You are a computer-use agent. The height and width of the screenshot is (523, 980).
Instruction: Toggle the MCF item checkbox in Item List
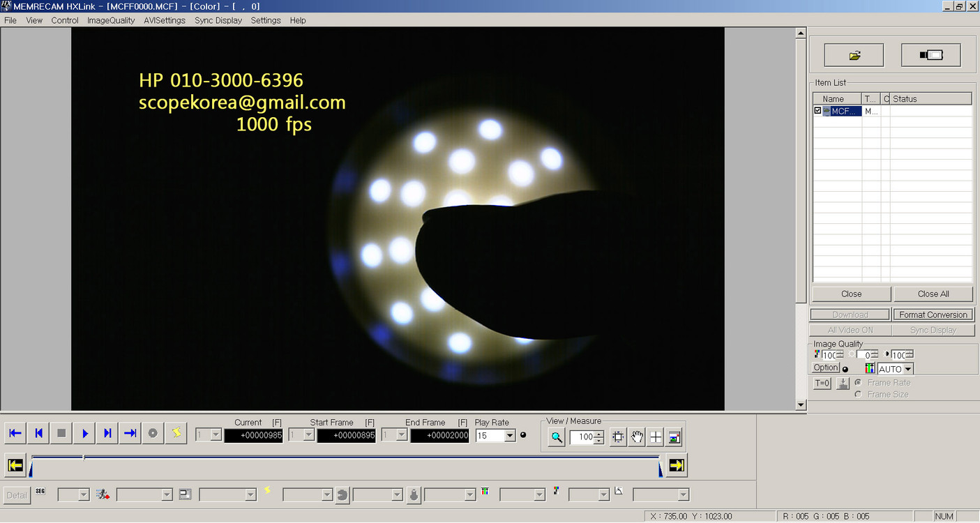coord(817,111)
